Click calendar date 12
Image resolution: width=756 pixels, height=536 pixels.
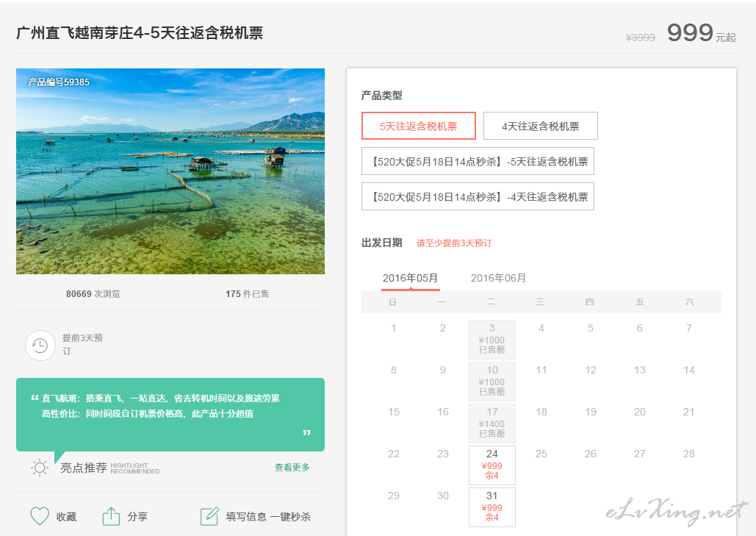(591, 370)
